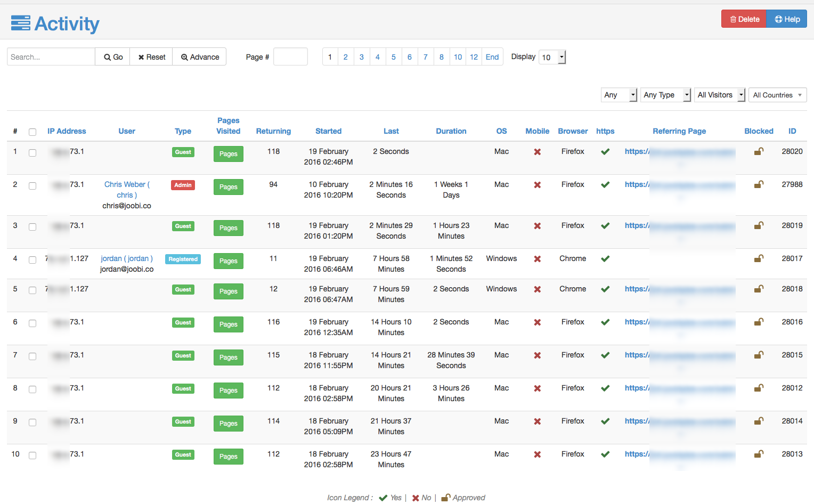Click the unlock icon for ID 28019
Screen dimensions: 814x504
(759, 225)
